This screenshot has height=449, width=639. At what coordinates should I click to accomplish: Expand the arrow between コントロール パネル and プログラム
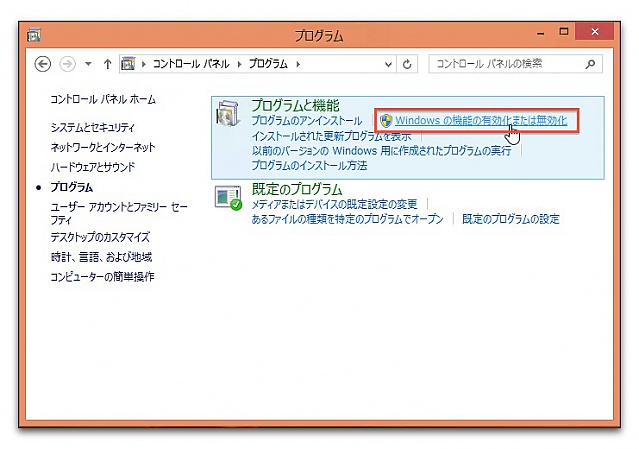240,64
